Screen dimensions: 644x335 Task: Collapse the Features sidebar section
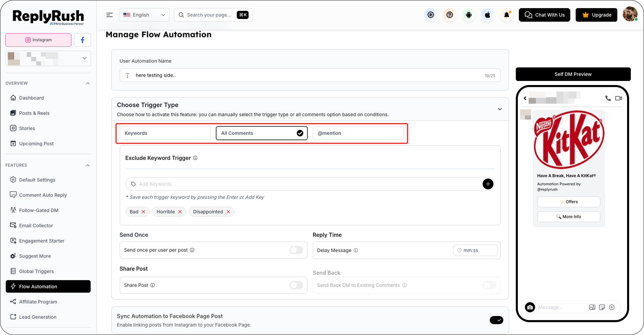[88, 165]
